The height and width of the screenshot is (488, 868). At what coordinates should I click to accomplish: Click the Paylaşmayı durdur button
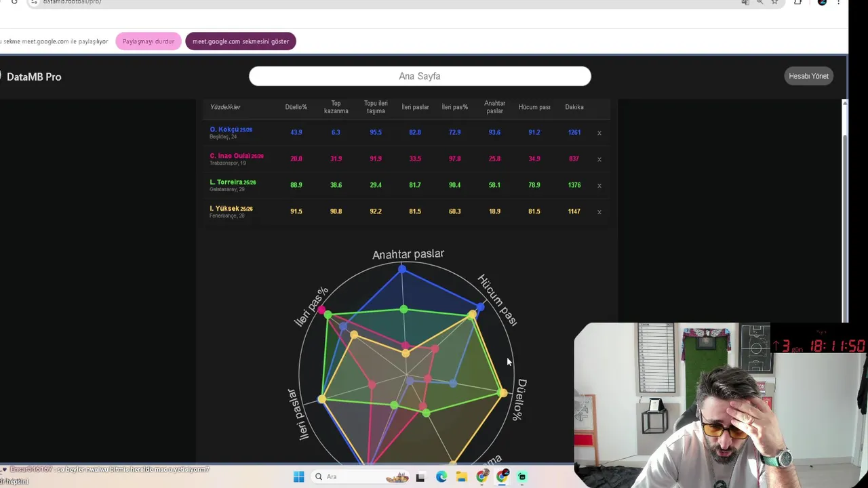click(149, 41)
